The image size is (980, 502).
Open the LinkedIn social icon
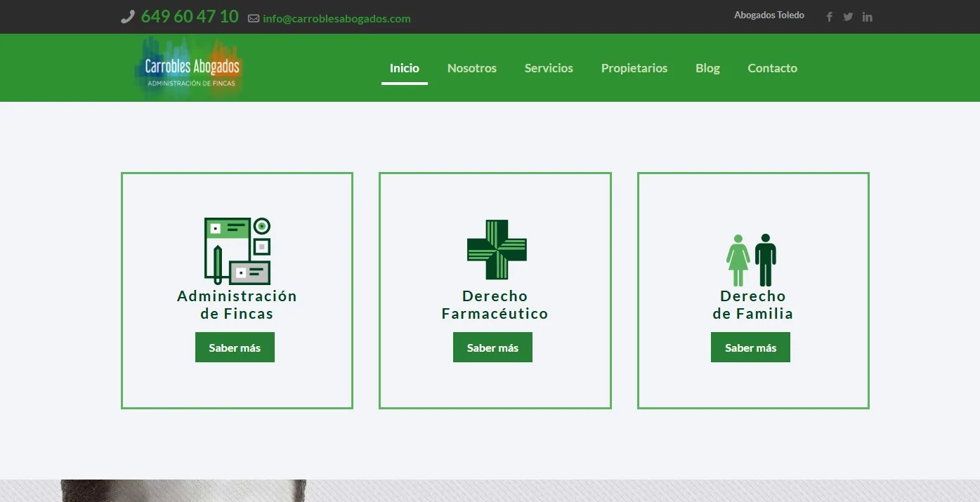868,17
